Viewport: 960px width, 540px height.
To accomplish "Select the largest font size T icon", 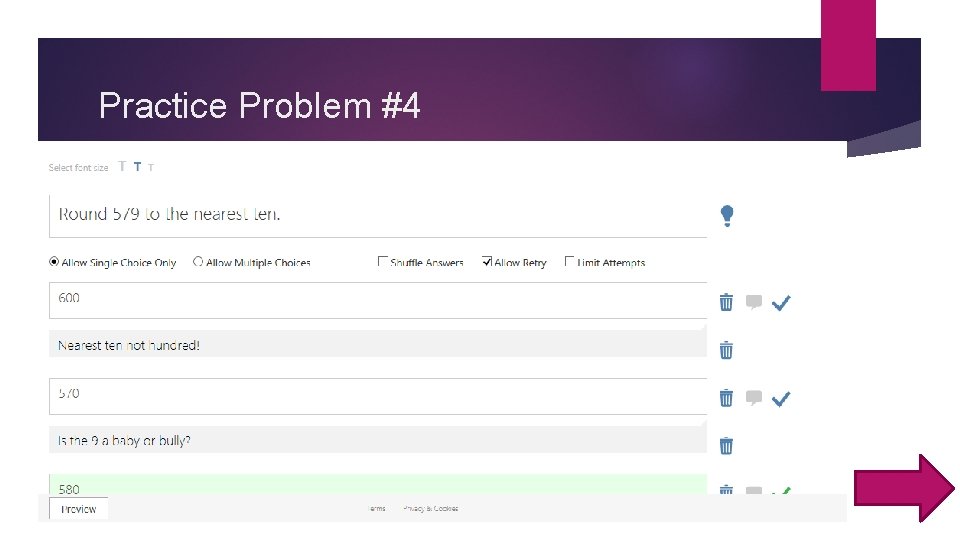I will 122,166.
